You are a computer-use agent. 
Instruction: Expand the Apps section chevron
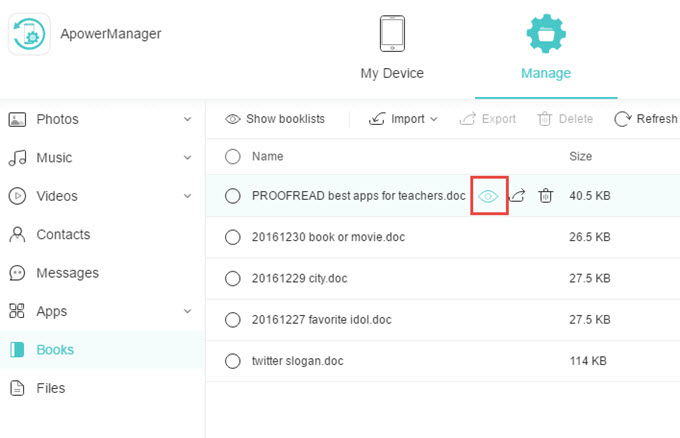tap(187, 311)
